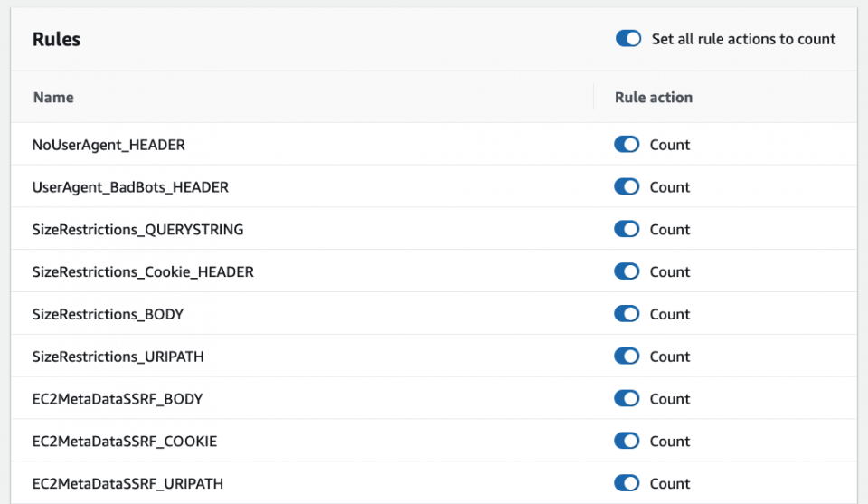
Task: Toggle SizeRestrictions_URIPATH Count switch
Action: [x=627, y=357]
